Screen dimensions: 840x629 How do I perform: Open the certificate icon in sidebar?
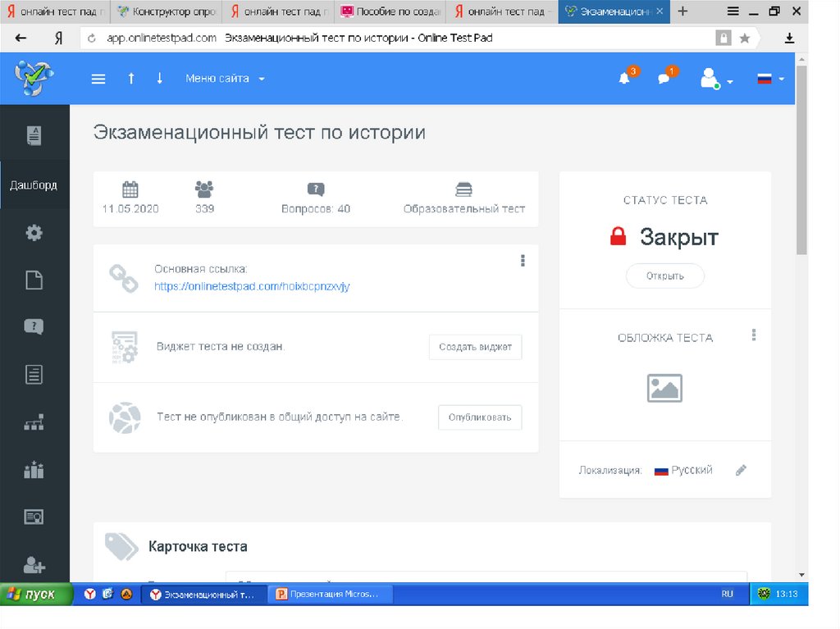pyautogui.click(x=34, y=517)
